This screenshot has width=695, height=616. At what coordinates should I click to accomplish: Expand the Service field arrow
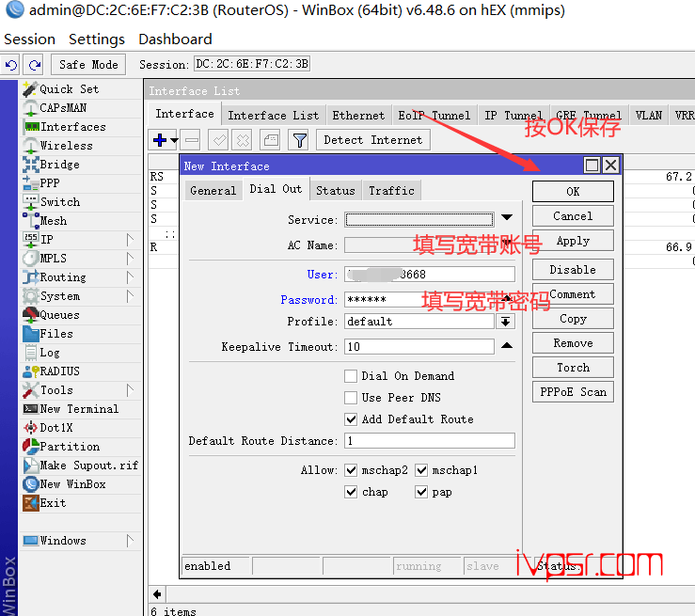[507, 217]
